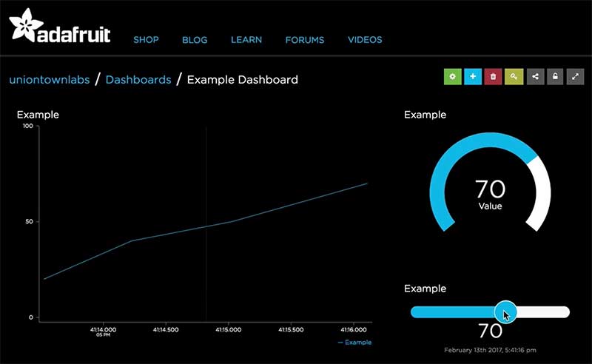This screenshot has height=364, width=592.
Task: Add a new block with the blue plus
Action: click(473, 76)
